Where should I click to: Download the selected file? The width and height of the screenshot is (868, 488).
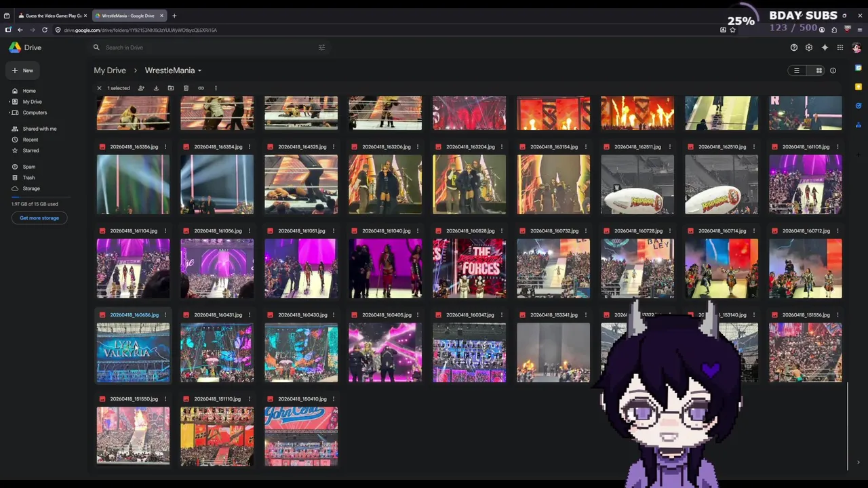[x=156, y=88]
